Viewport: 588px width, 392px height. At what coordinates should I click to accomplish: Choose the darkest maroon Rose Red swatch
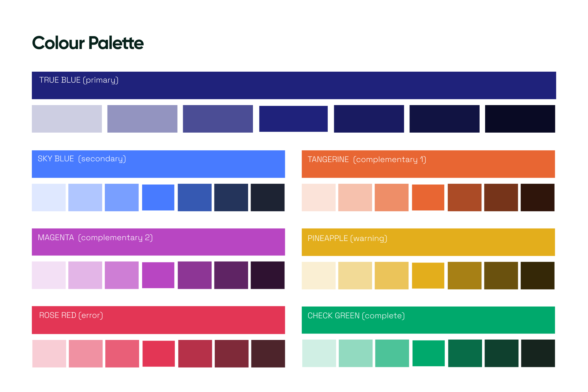pyautogui.click(x=268, y=354)
